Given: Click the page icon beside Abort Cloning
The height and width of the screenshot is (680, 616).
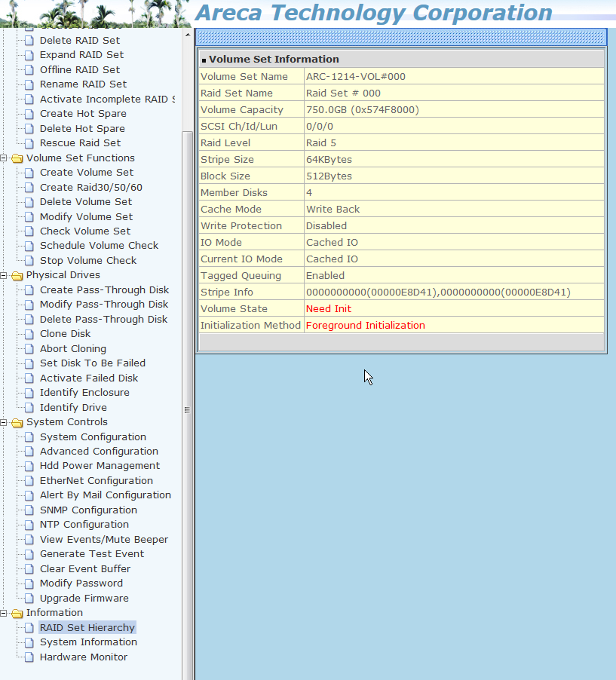Looking at the screenshot, I should pos(29,349).
